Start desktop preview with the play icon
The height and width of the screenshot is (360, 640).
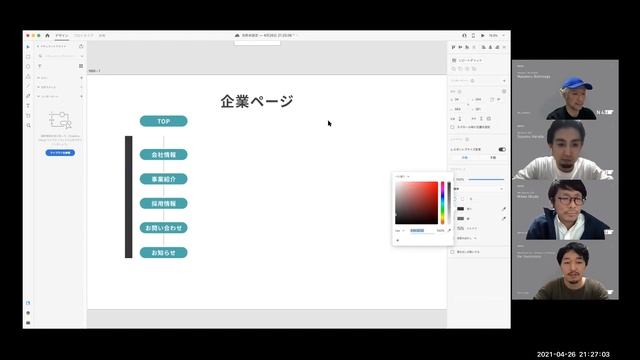coord(483,36)
